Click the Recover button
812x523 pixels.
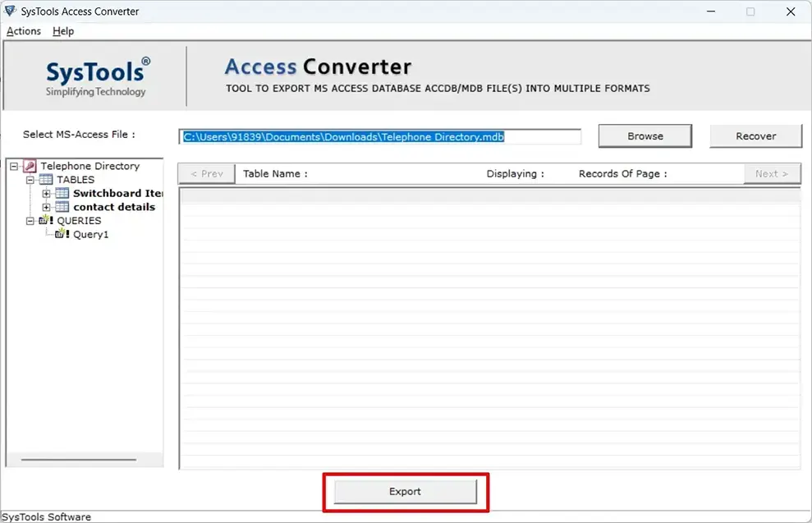[x=755, y=135]
